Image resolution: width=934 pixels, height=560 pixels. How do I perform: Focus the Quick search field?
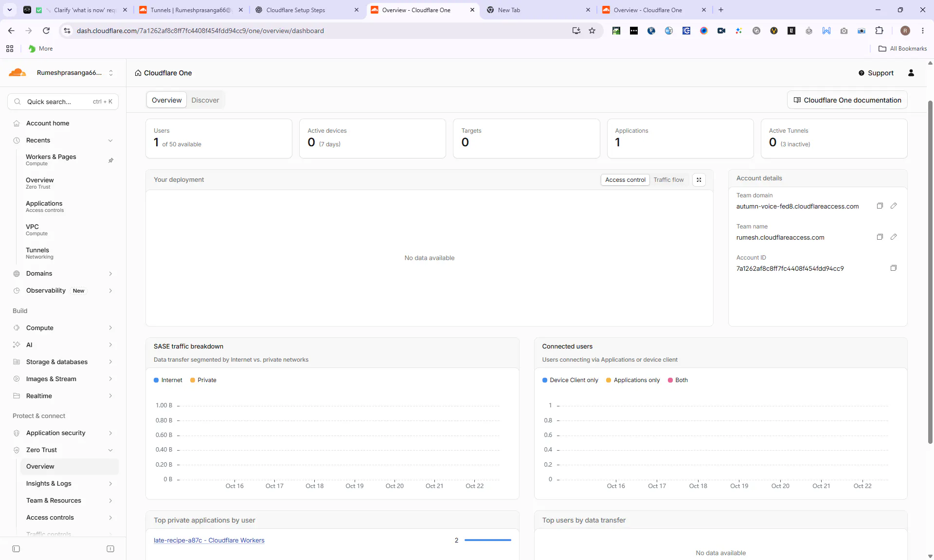pyautogui.click(x=63, y=102)
